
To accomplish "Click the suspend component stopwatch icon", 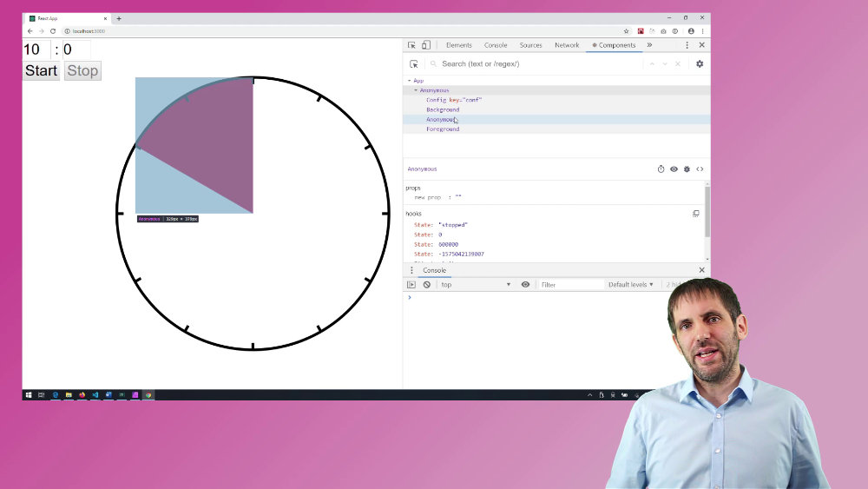I will pos(661,169).
